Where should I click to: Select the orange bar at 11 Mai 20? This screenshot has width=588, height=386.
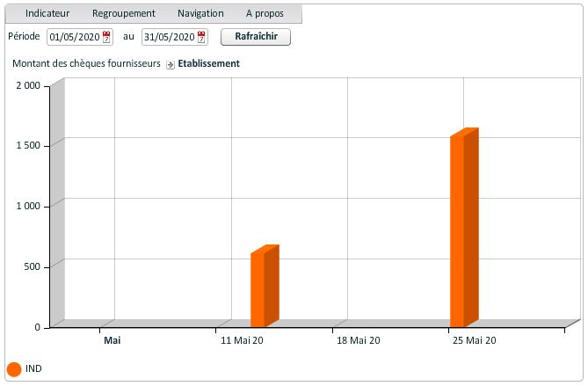pyautogui.click(x=265, y=286)
